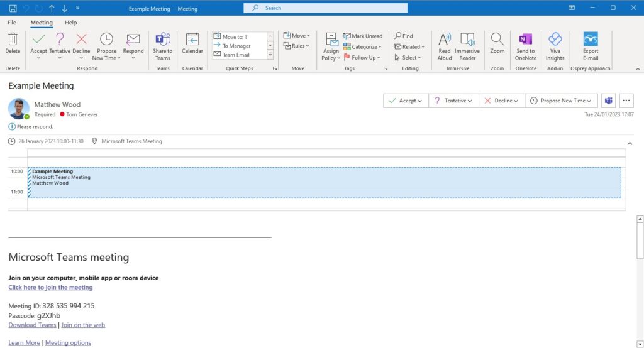The height and width of the screenshot is (348, 644).
Task: Select Move to: ? quick step
Action: coord(240,36)
